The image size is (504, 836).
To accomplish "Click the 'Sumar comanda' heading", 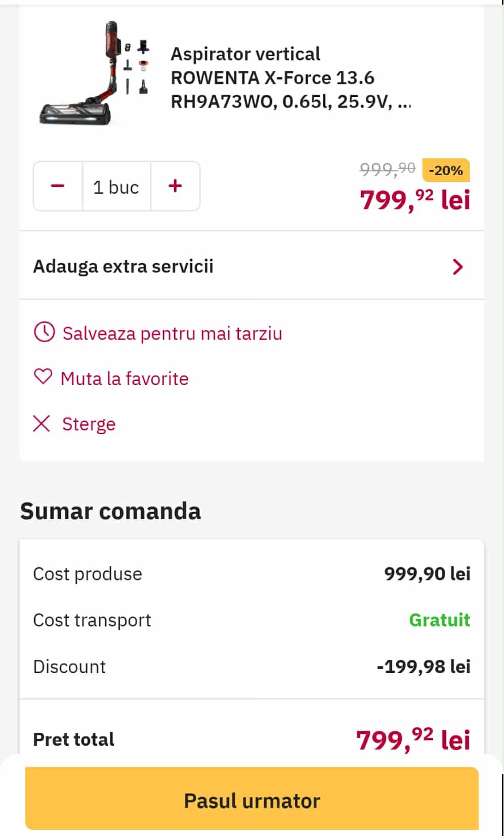I will click(x=110, y=511).
